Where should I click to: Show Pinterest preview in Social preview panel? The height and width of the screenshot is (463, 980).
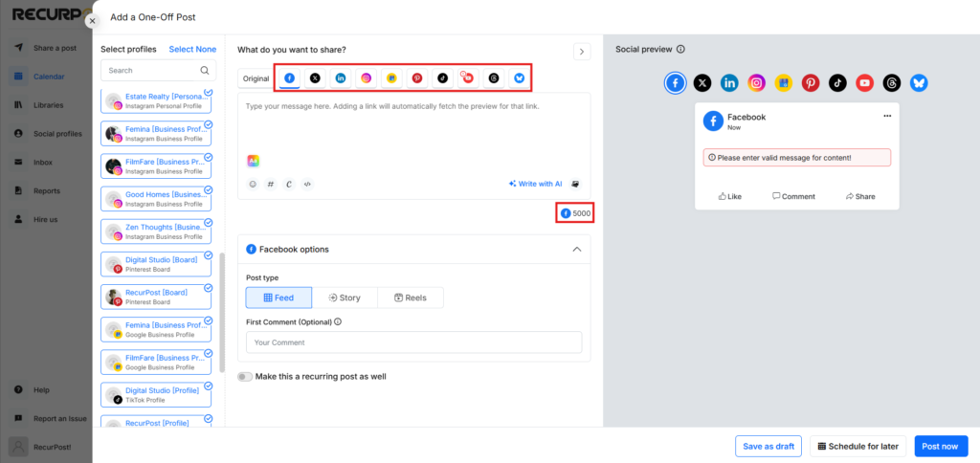click(x=811, y=82)
